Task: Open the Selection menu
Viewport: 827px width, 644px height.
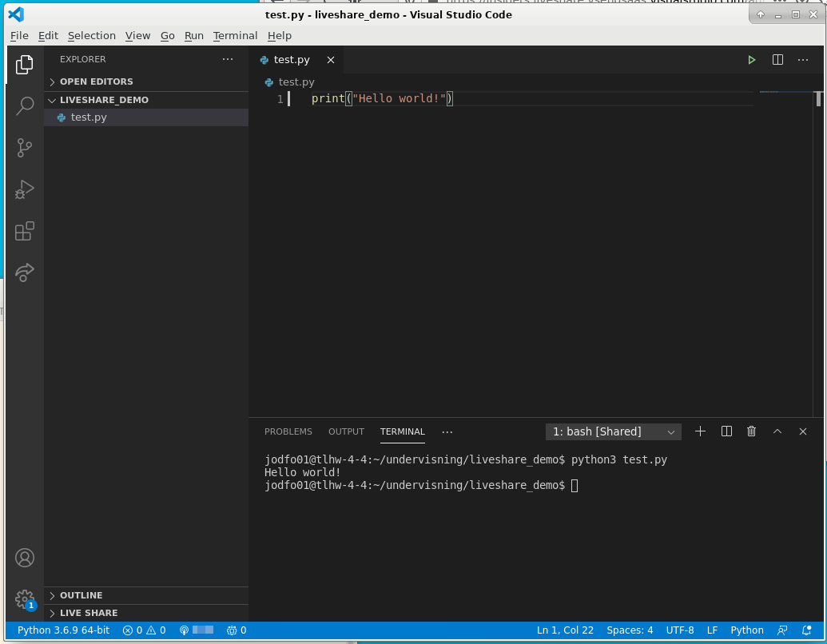Action: 92,35
